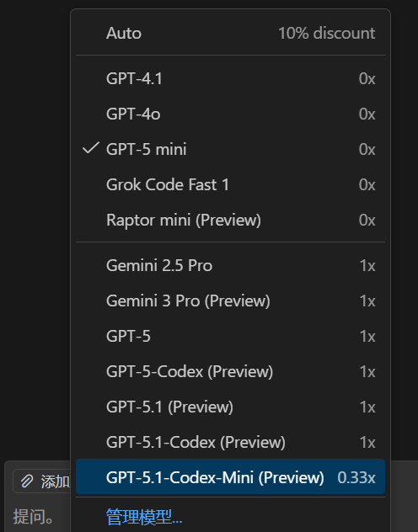Image resolution: width=418 pixels, height=532 pixels.
Task: Select GPT-5.1 (Preview)
Action: point(230,407)
